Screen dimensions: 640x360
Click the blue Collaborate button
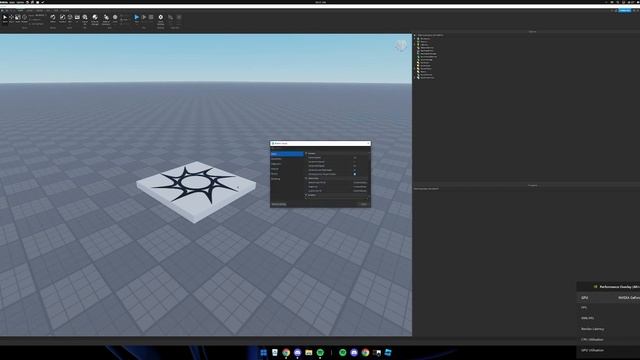[x=624, y=10]
